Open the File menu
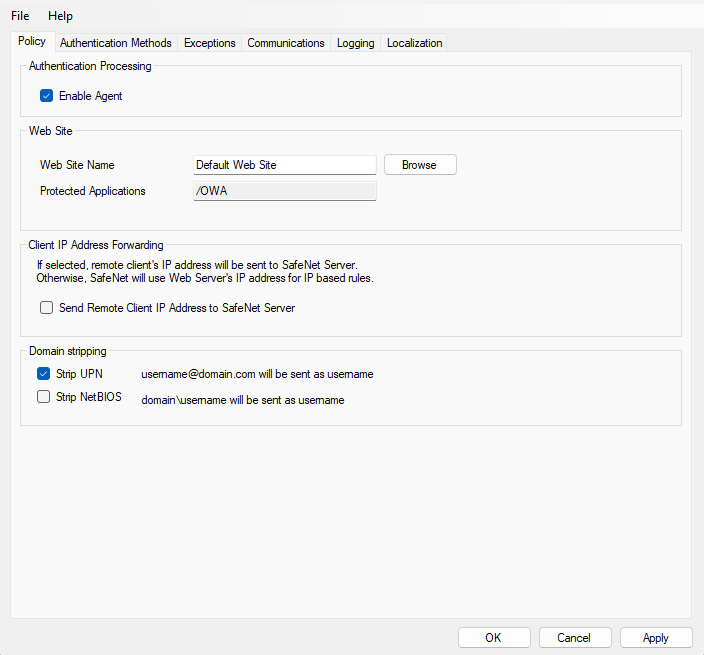The image size is (704, 655). pyautogui.click(x=20, y=16)
